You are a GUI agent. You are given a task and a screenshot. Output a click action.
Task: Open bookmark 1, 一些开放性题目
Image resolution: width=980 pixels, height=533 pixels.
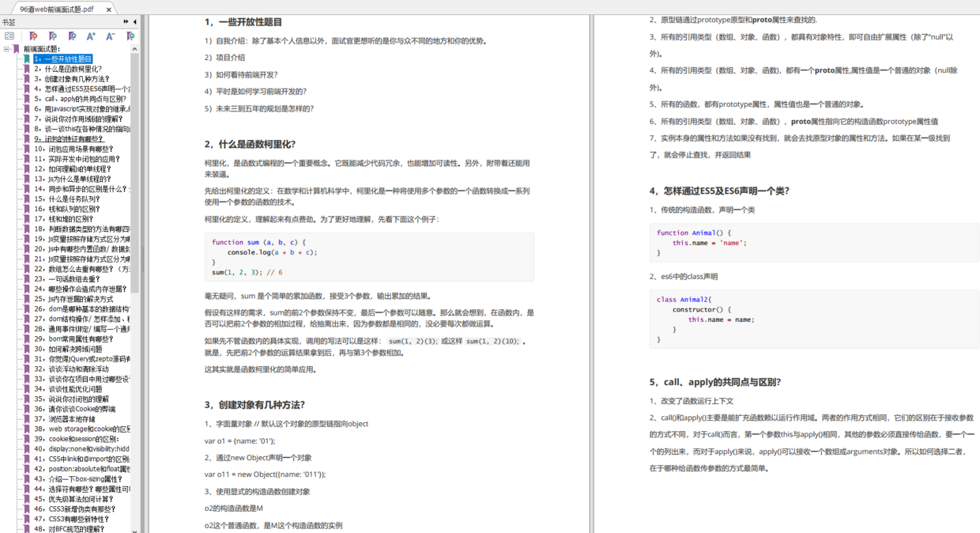click(62, 59)
